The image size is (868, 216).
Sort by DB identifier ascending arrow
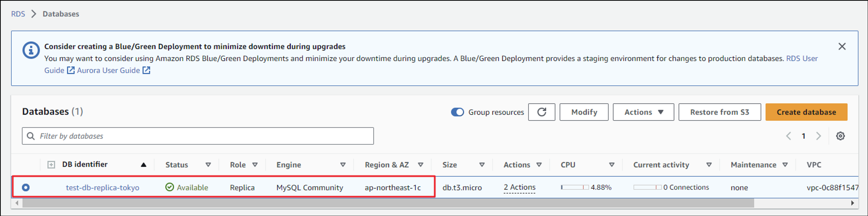144,164
